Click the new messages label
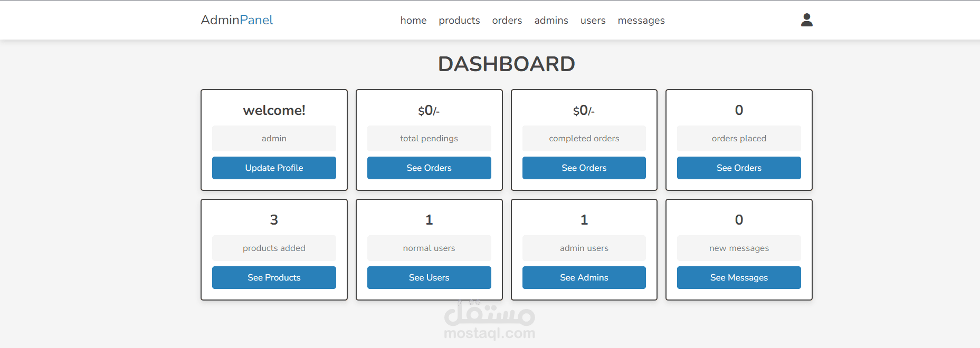The height and width of the screenshot is (348, 980). tap(739, 248)
